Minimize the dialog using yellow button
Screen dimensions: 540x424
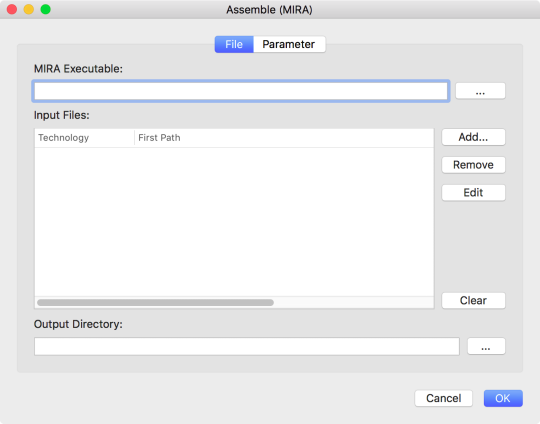tap(29, 9)
